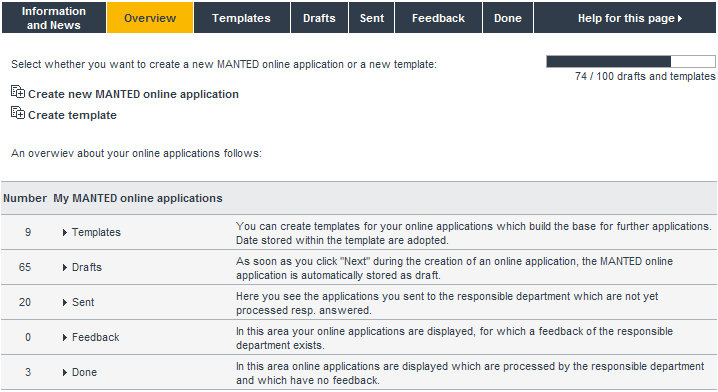Select the Done tab

coord(508,17)
